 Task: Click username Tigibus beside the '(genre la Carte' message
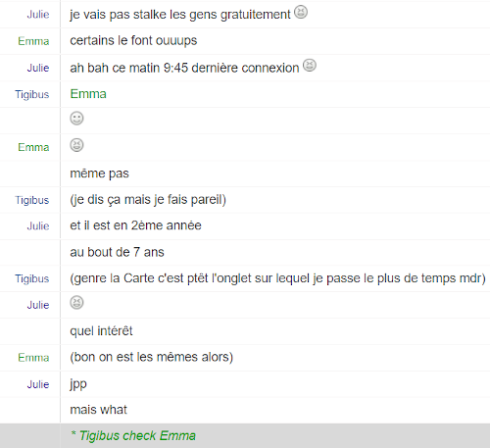click(x=32, y=278)
